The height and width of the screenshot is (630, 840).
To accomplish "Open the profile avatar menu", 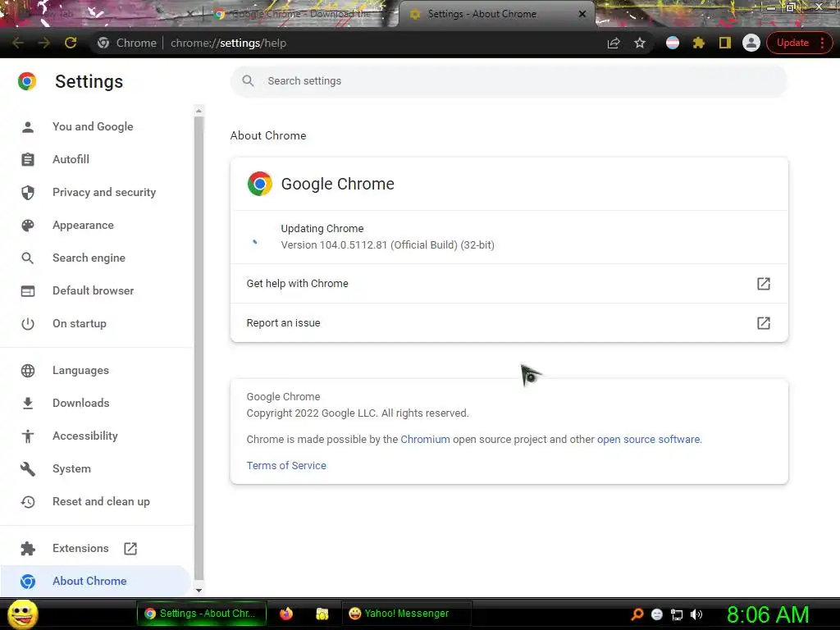I will coord(751,43).
